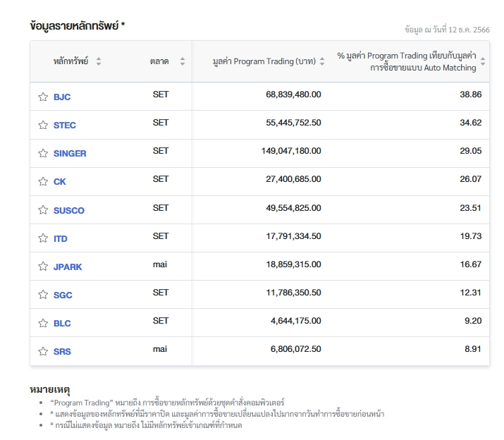Click the มูลค่า Program Trading (บาท) header
504x440 pixels.
[264, 61]
